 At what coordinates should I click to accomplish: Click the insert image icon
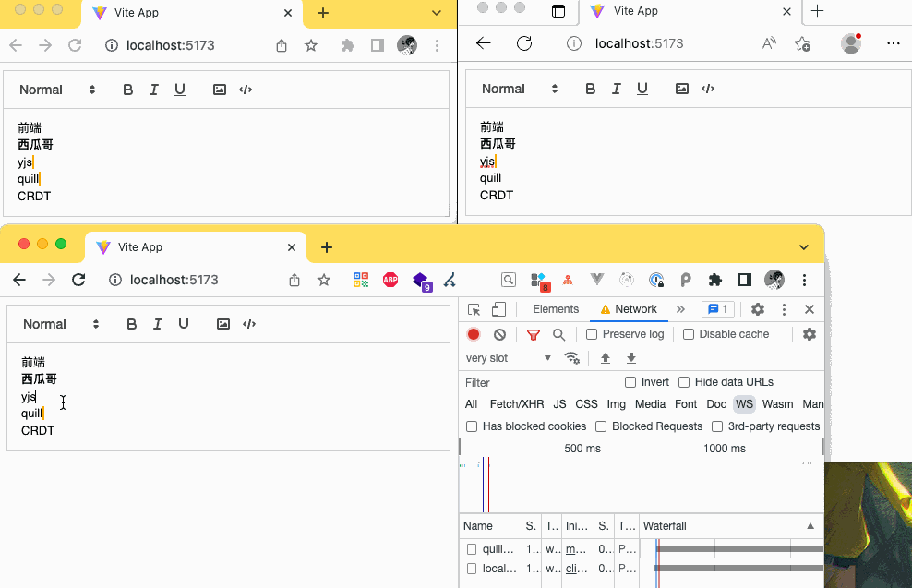point(222,324)
